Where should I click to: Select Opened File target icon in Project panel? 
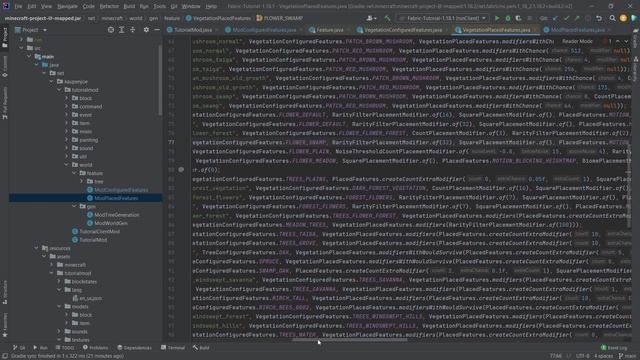tap(111, 30)
